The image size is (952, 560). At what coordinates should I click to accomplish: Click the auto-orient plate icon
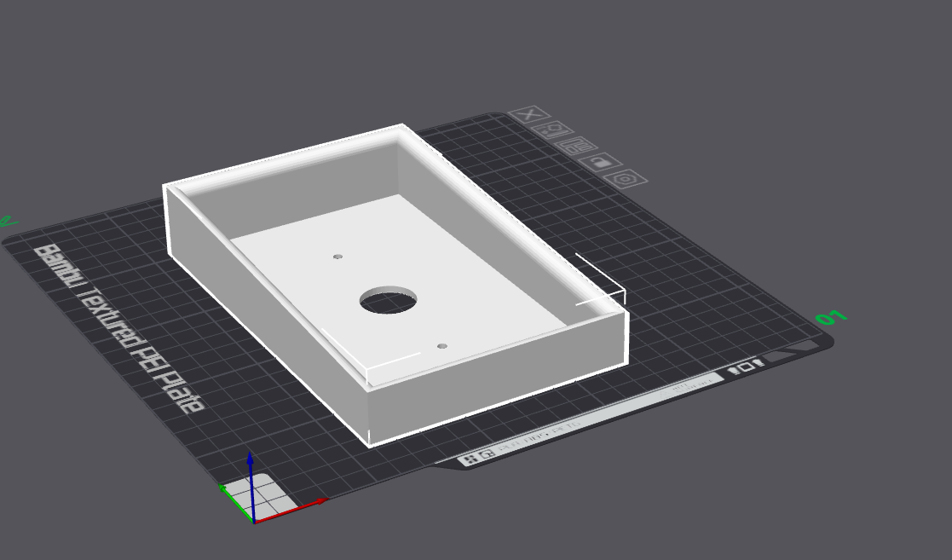[552, 130]
